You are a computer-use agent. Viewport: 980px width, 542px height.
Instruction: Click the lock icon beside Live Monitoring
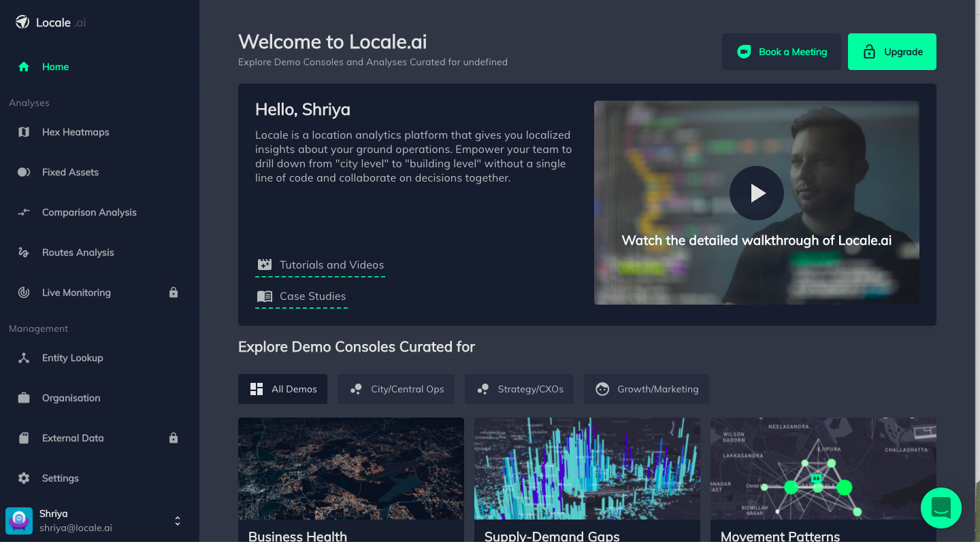tap(174, 292)
